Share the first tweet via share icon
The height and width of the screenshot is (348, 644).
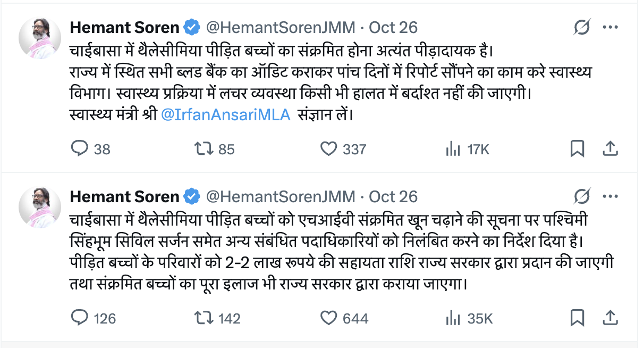(x=610, y=149)
